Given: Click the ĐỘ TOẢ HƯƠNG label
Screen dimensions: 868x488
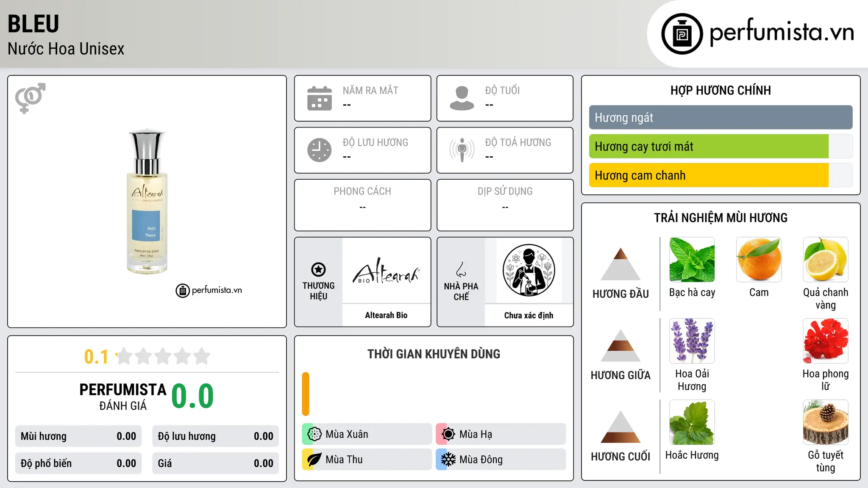Looking at the screenshot, I should (518, 142).
